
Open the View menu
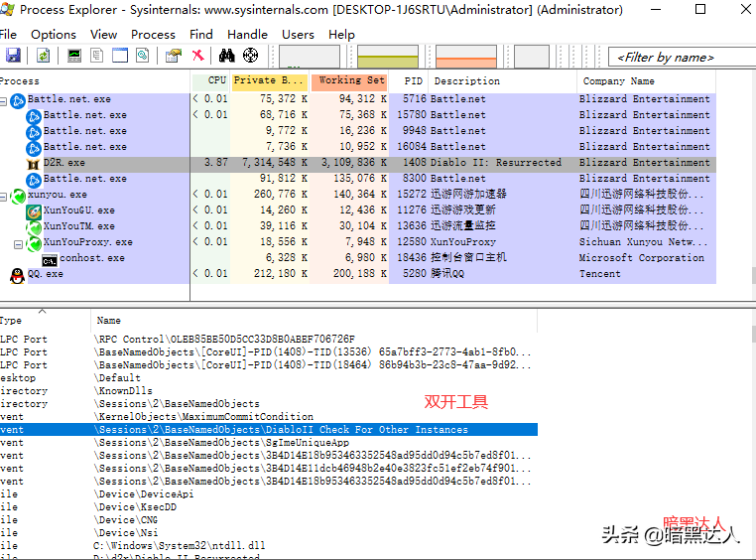pyautogui.click(x=103, y=35)
